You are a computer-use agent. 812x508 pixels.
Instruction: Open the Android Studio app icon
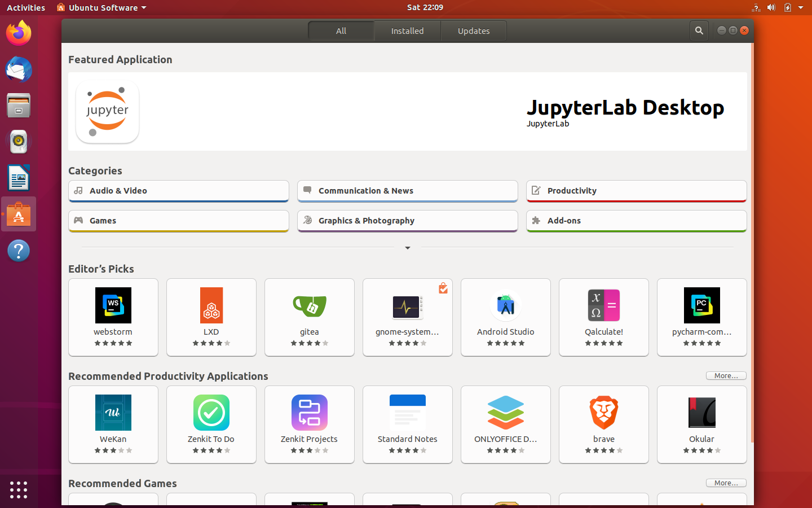(506, 305)
